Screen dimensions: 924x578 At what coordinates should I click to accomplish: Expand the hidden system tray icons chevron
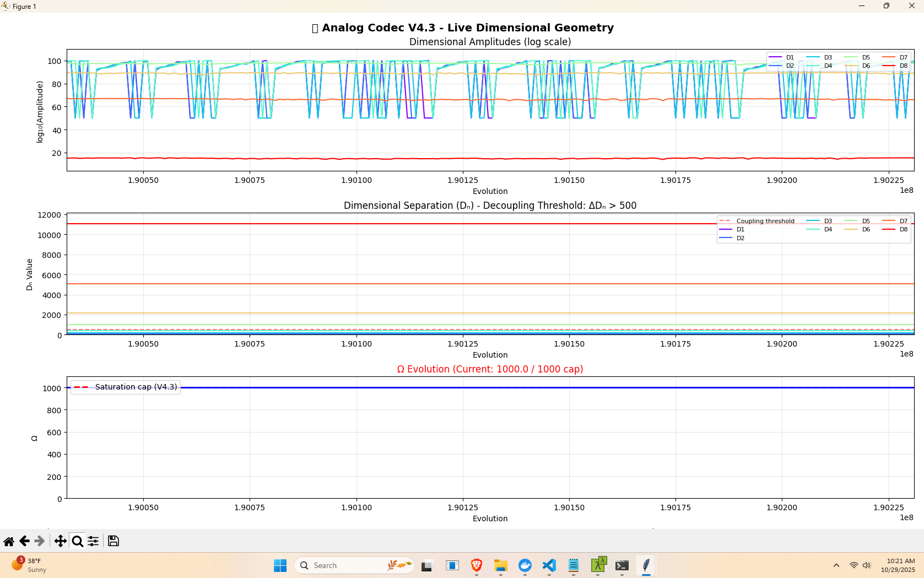[x=836, y=565]
